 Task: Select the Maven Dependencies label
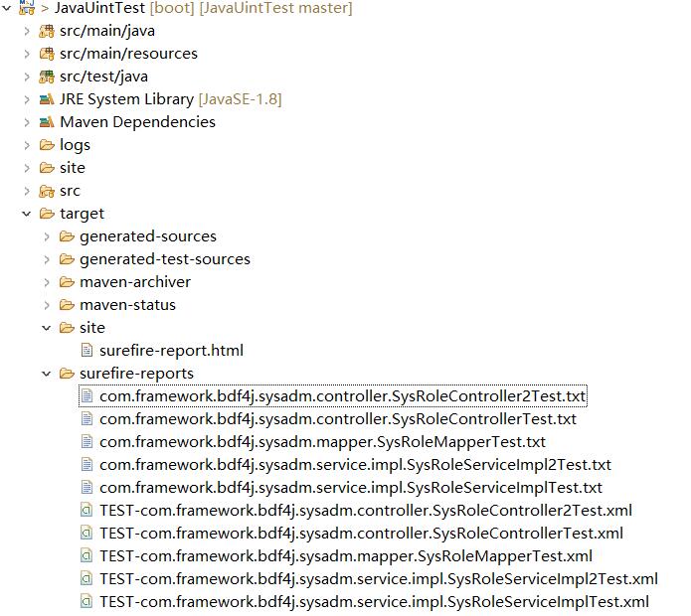137,122
